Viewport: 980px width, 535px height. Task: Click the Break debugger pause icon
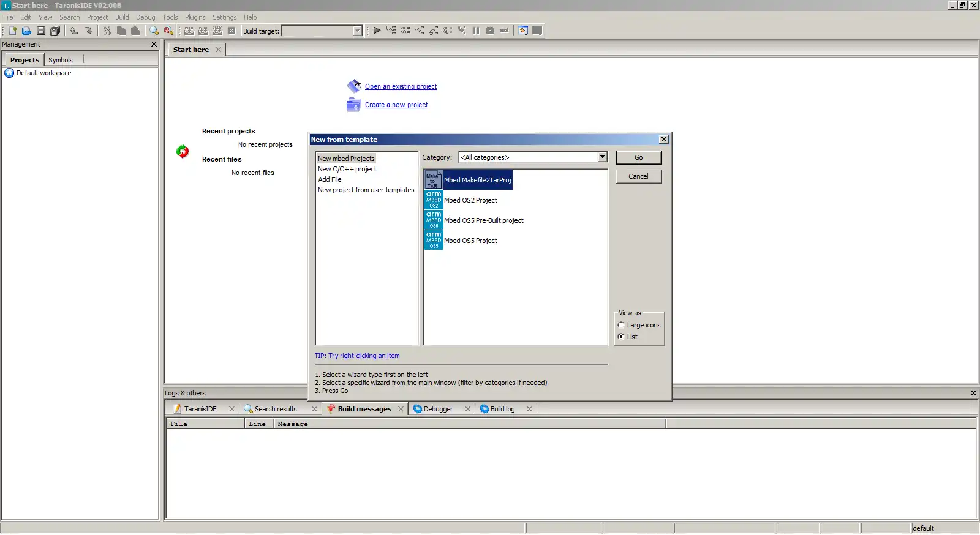(x=476, y=31)
